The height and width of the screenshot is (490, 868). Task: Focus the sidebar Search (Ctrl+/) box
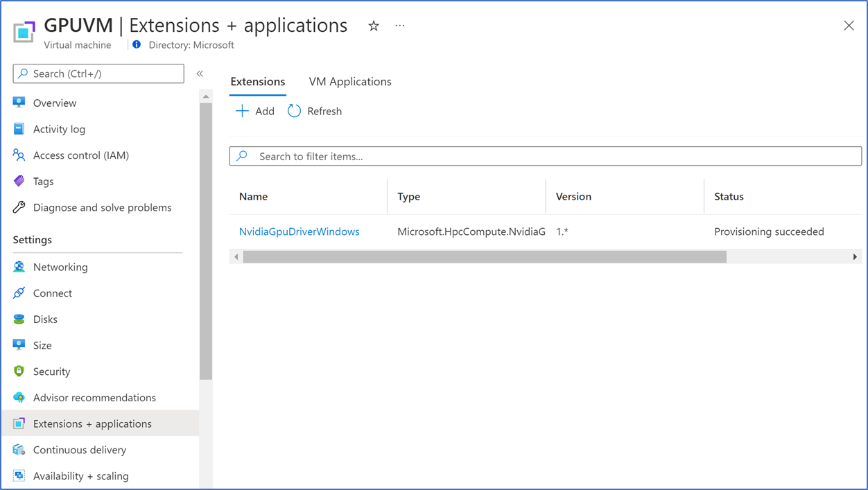98,73
